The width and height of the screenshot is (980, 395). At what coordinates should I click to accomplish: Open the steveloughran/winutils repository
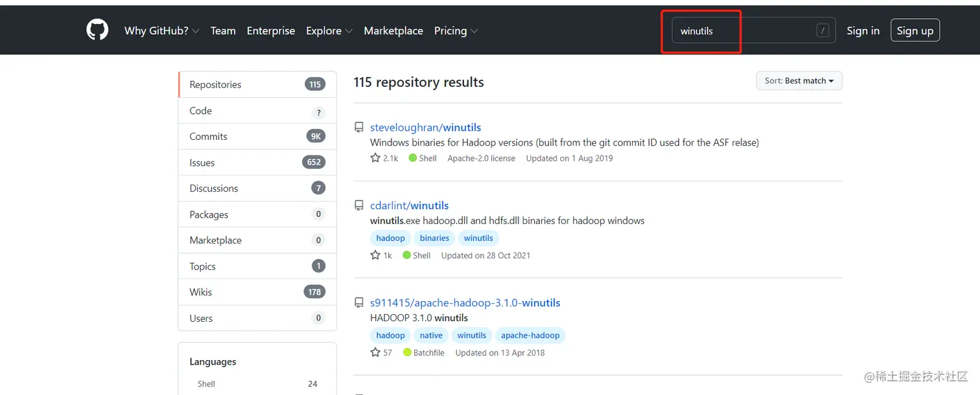(425, 128)
